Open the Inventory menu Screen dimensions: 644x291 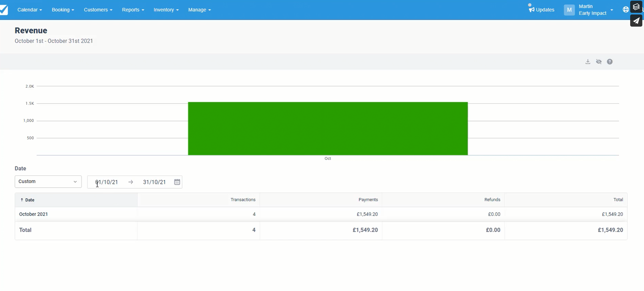pos(166,10)
